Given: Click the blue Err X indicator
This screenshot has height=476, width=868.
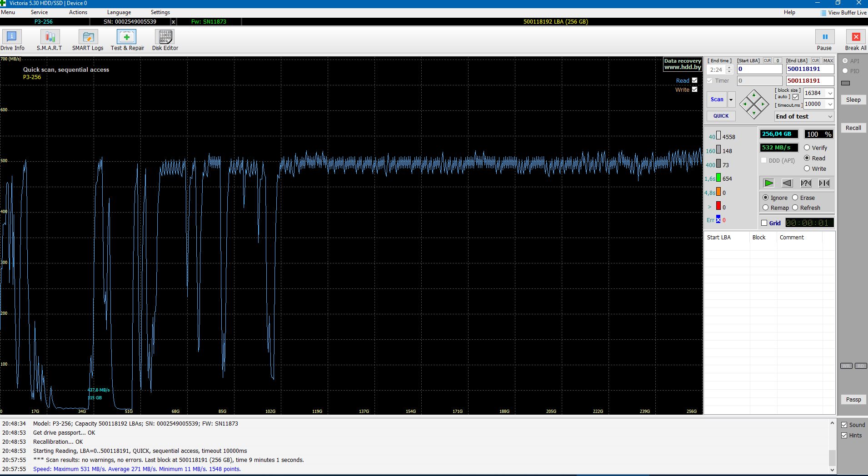Looking at the screenshot, I should (718, 220).
